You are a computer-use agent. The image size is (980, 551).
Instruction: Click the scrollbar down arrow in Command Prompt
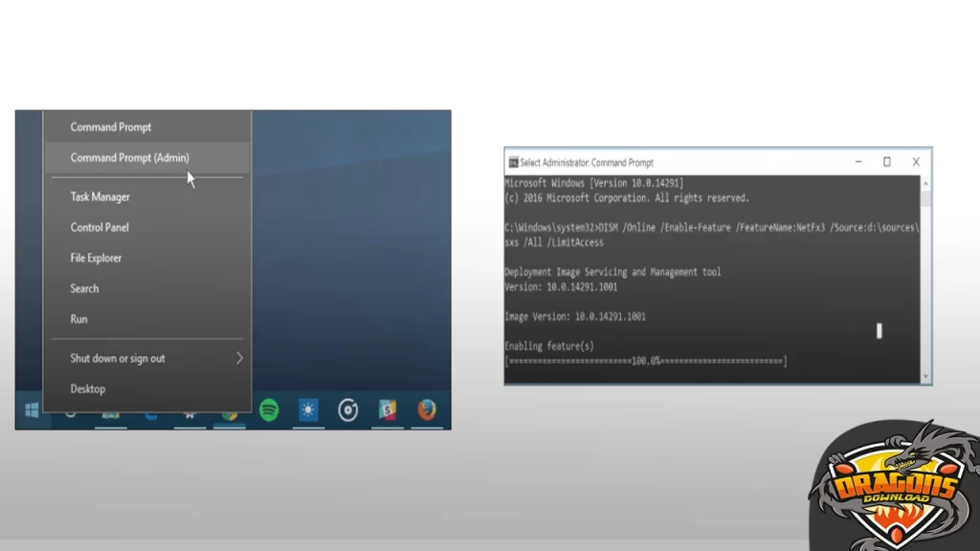tap(925, 377)
